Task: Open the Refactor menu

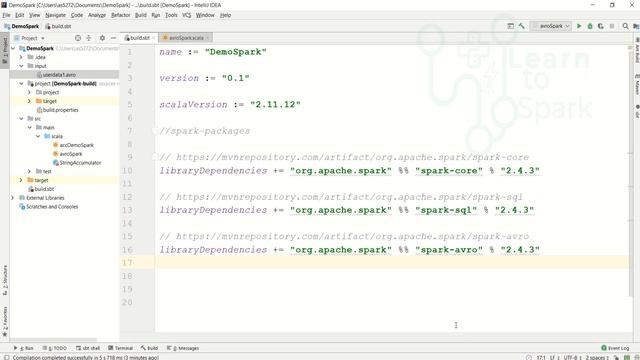Action: tap(120, 15)
